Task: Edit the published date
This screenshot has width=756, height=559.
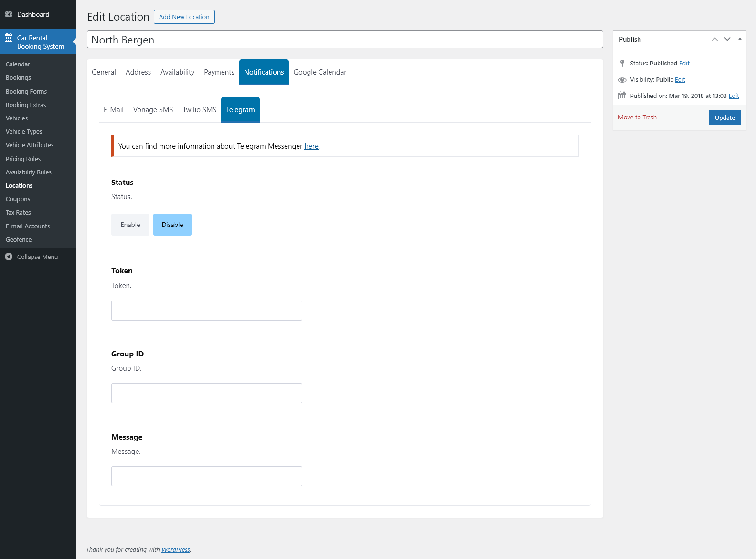Action: pos(734,96)
